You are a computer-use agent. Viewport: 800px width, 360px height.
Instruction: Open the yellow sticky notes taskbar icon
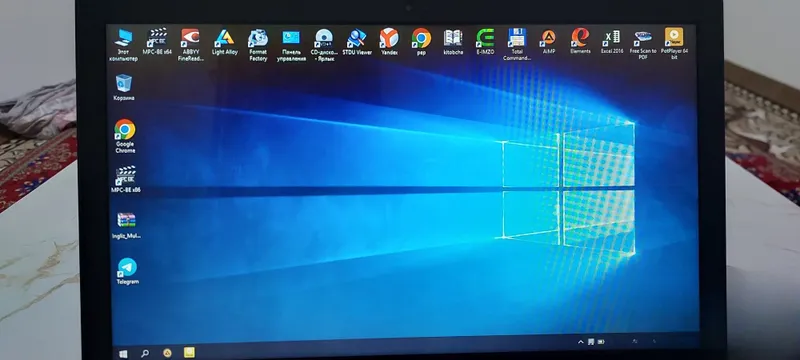(189, 352)
